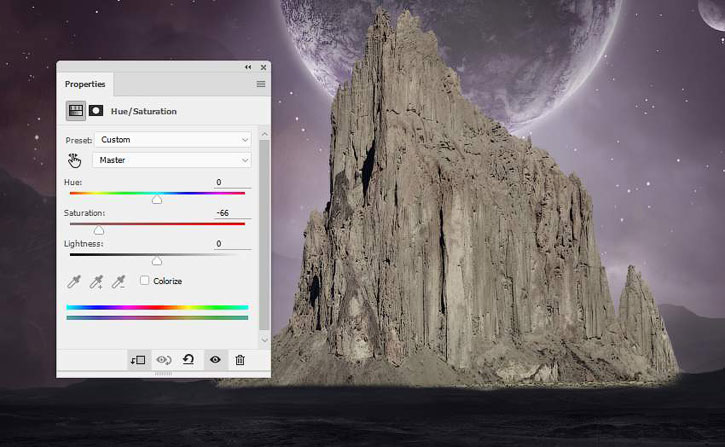
Task: Select the layer mask icon
Action: (x=96, y=111)
